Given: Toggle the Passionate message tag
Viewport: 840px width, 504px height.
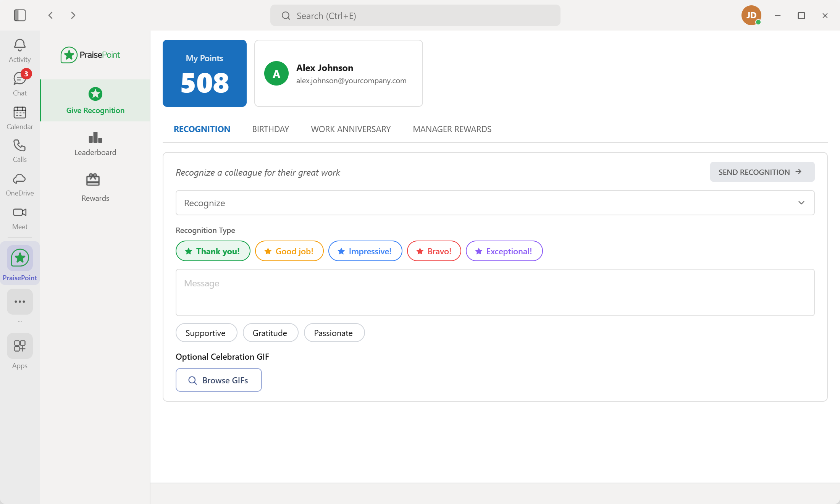Looking at the screenshot, I should click(x=334, y=333).
